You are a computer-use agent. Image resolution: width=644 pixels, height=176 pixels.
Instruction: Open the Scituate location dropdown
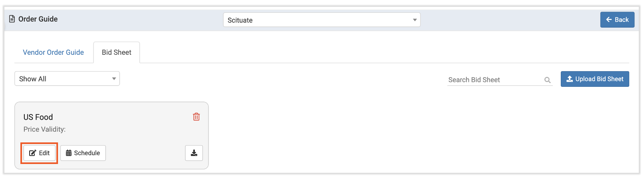(x=321, y=20)
